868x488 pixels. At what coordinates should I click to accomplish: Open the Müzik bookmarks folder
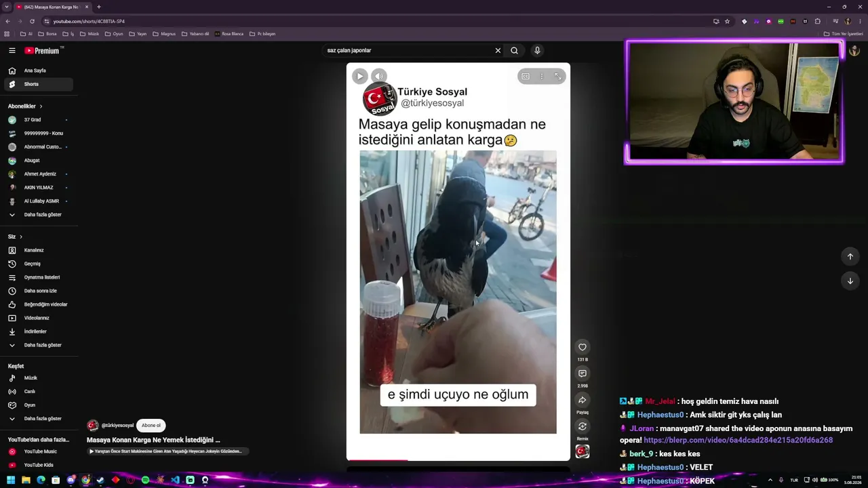coord(90,34)
